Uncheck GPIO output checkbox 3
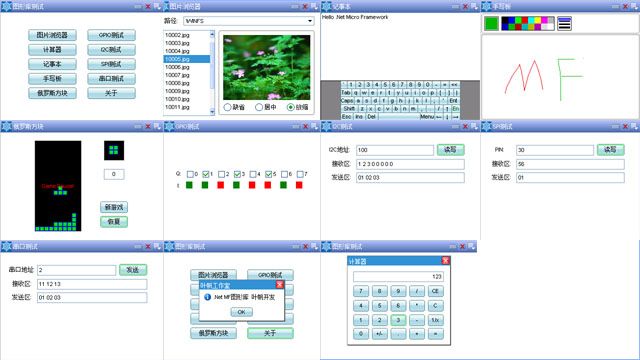The image size is (640, 360). click(237, 174)
